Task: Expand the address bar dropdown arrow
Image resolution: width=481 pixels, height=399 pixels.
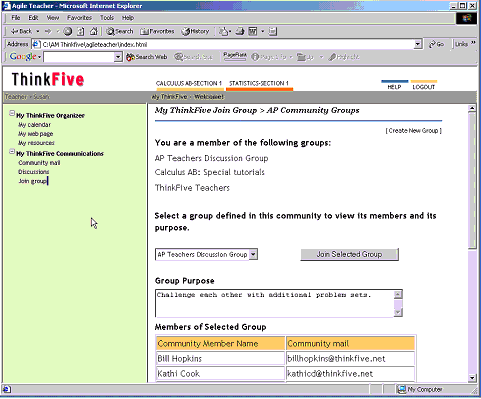Action: point(418,44)
